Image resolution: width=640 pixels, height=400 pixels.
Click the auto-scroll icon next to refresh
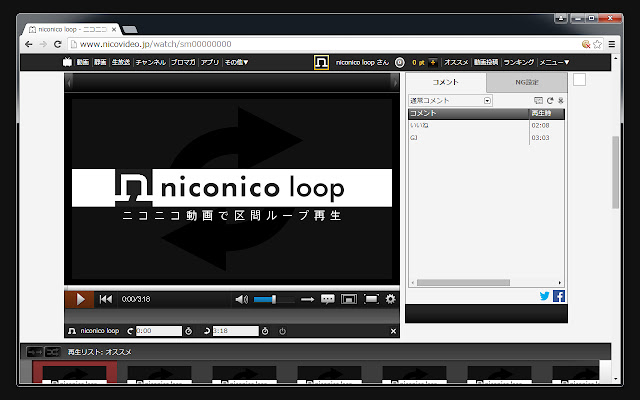[561, 100]
